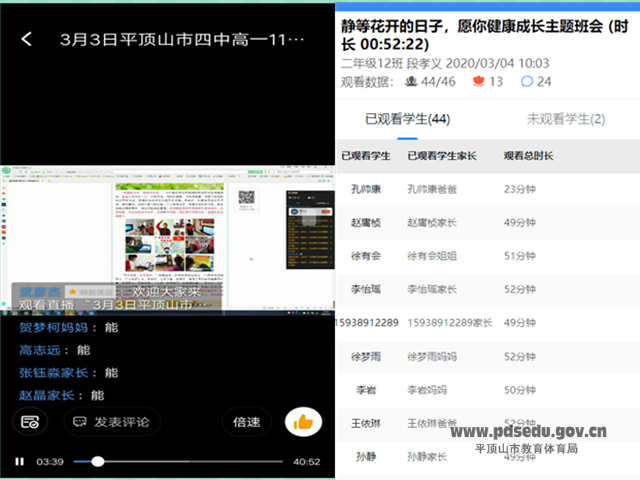Switch to the 未观看学生(2) tab
This screenshot has width=640, height=480.
(x=565, y=119)
